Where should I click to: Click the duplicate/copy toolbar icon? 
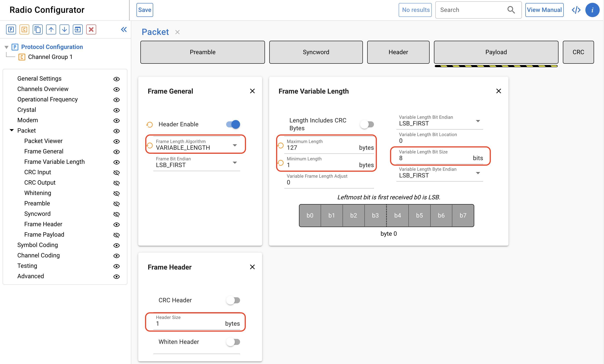pyautogui.click(x=37, y=30)
